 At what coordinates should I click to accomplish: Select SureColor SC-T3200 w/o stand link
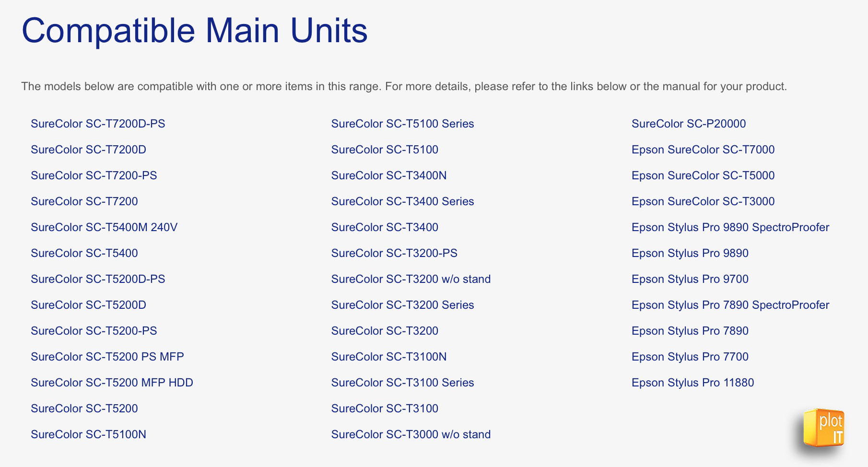click(x=411, y=279)
